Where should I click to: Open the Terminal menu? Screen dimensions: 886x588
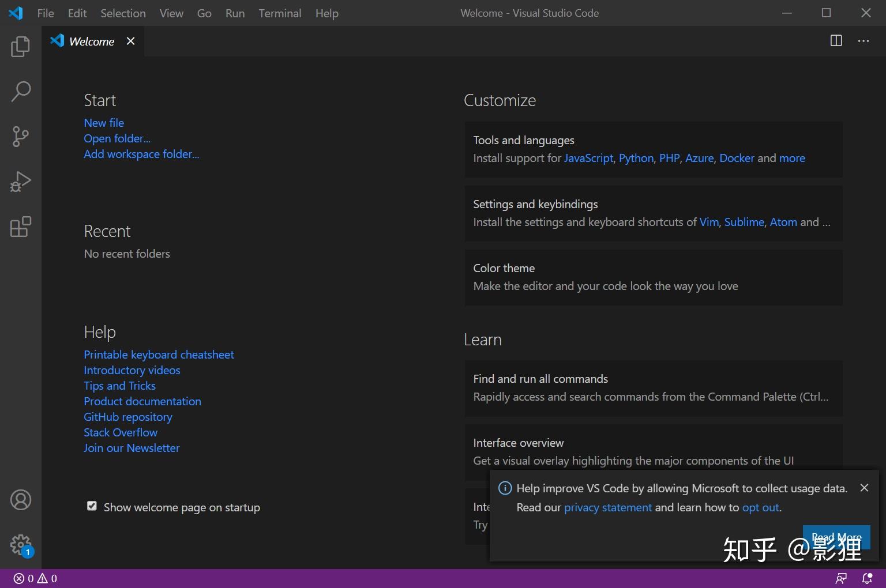point(280,13)
